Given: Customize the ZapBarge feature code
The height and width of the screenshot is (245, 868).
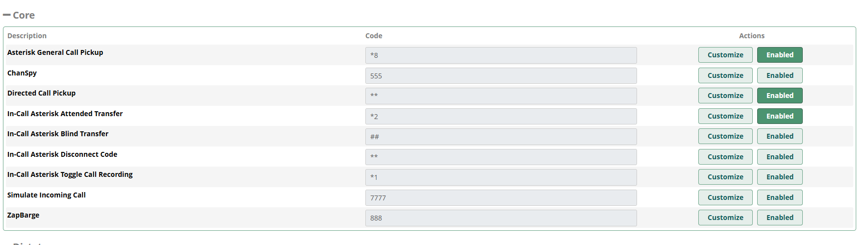Looking at the screenshot, I should click(x=725, y=218).
